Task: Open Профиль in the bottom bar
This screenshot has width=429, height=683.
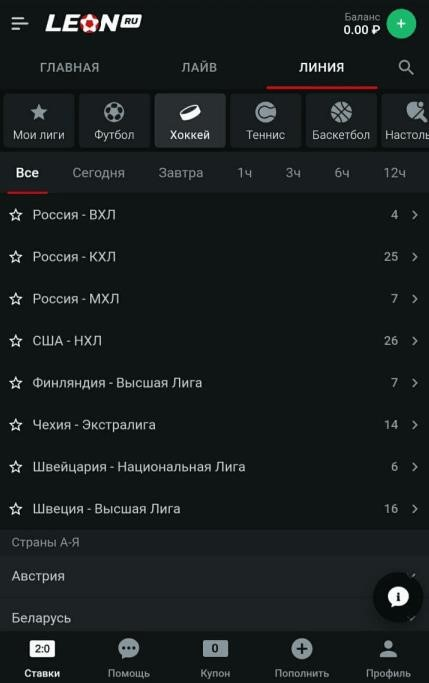Action: click(388, 659)
